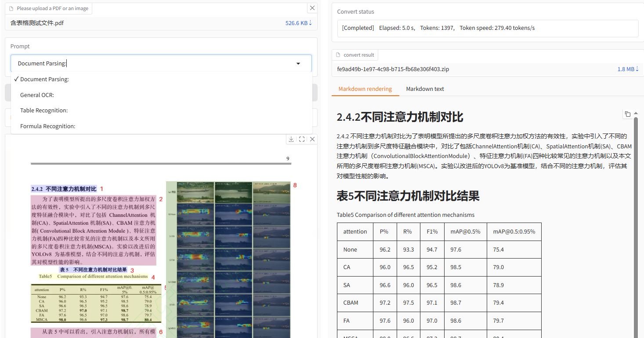Close the PDF preview panel
Viewport: 644px width, 338px height.
pos(312,139)
